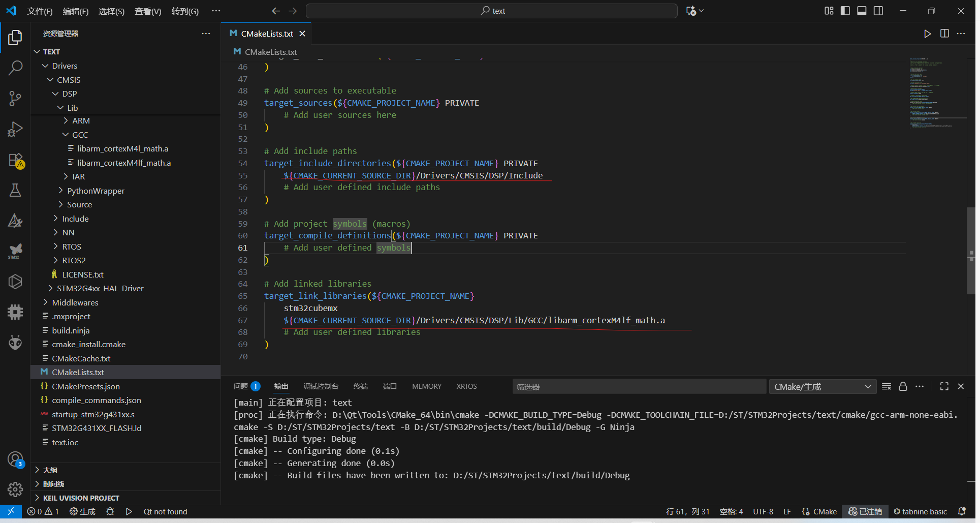Open the Search view in activity bar
Image resolution: width=980 pixels, height=523 pixels.
(x=15, y=68)
